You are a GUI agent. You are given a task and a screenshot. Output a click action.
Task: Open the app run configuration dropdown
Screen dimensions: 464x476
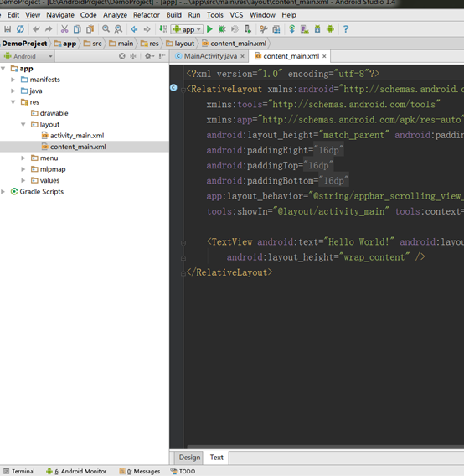tap(187, 29)
